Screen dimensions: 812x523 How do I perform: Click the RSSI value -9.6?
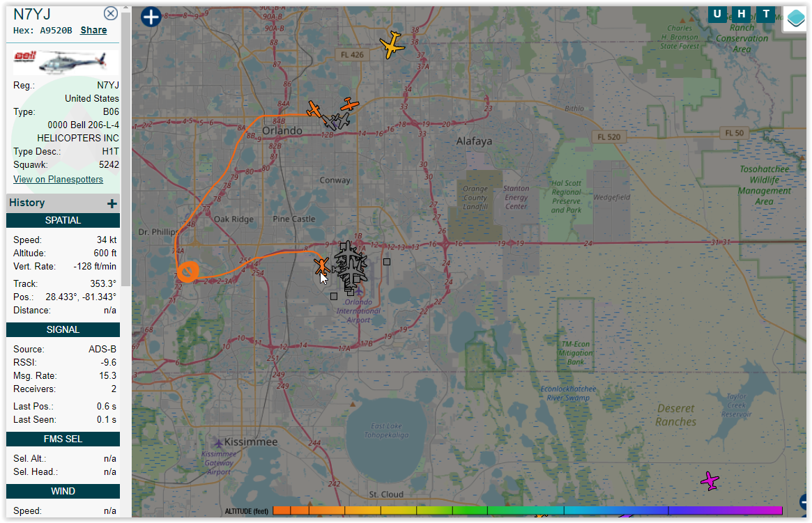(109, 363)
